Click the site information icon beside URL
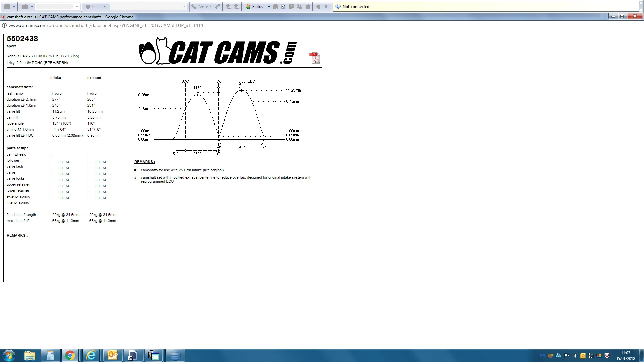The height and width of the screenshot is (362, 644). [4, 25]
